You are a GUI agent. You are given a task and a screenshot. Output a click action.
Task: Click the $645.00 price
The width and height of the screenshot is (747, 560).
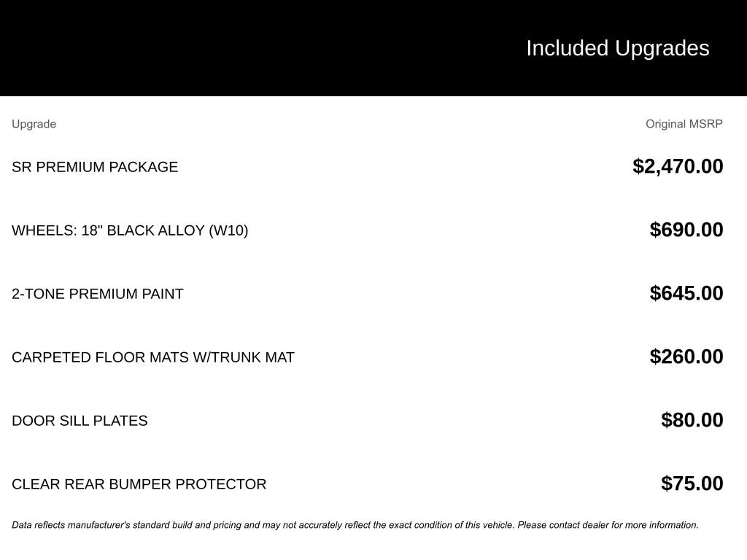[x=686, y=293]
